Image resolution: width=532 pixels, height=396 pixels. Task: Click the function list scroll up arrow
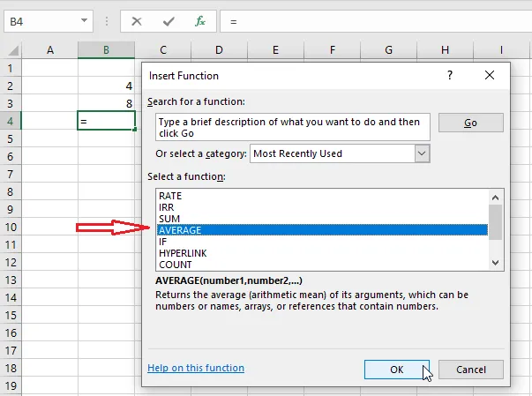point(495,198)
